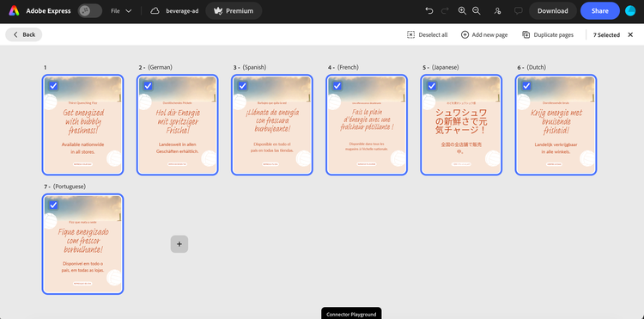This screenshot has width=644, height=319.
Task: Uncheck the Spanish page checkbox
Action: (x=243, y=86)
